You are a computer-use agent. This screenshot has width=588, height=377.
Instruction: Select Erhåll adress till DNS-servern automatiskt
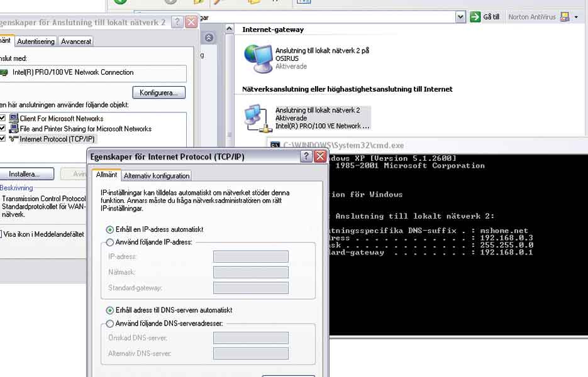point(110,310)
